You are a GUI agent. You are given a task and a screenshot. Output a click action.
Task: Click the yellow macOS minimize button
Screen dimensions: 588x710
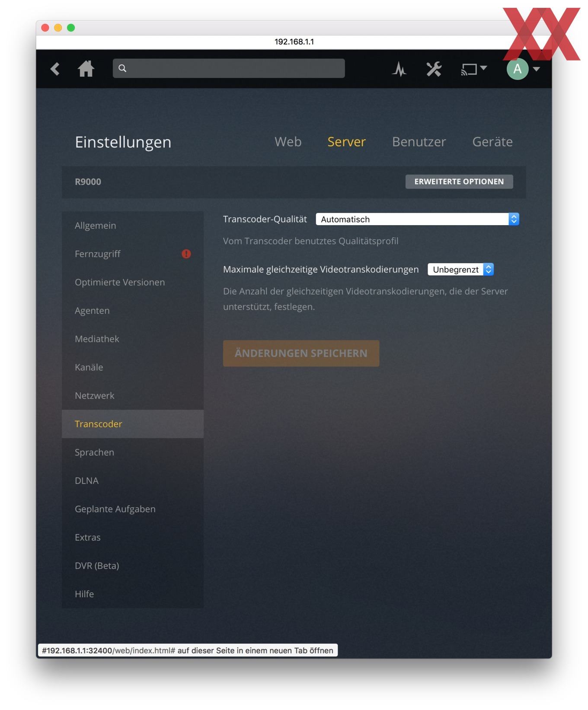[x=58, y=28]
